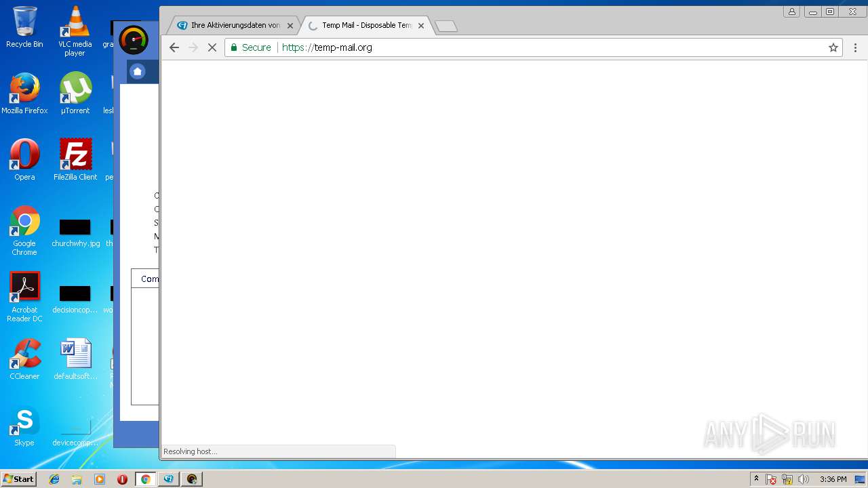The width and height of the screenshot is (868, 488).
Task: Open a new Chrome tab
Action: [446, 26]
